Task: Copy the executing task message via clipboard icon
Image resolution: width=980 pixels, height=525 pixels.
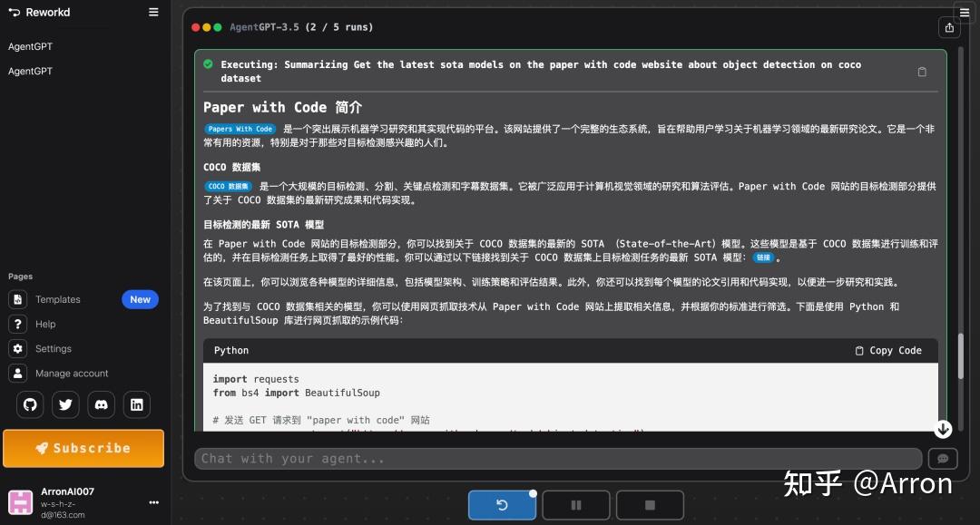Action: coord(922,72)
